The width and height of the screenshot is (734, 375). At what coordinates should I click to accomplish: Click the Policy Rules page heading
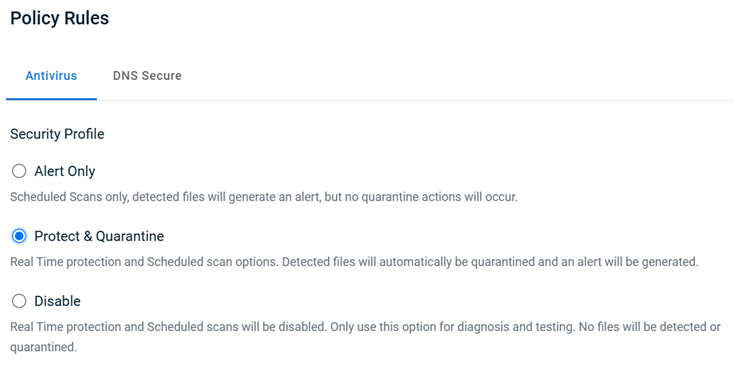pyautogui.click(x=59, y=18)
